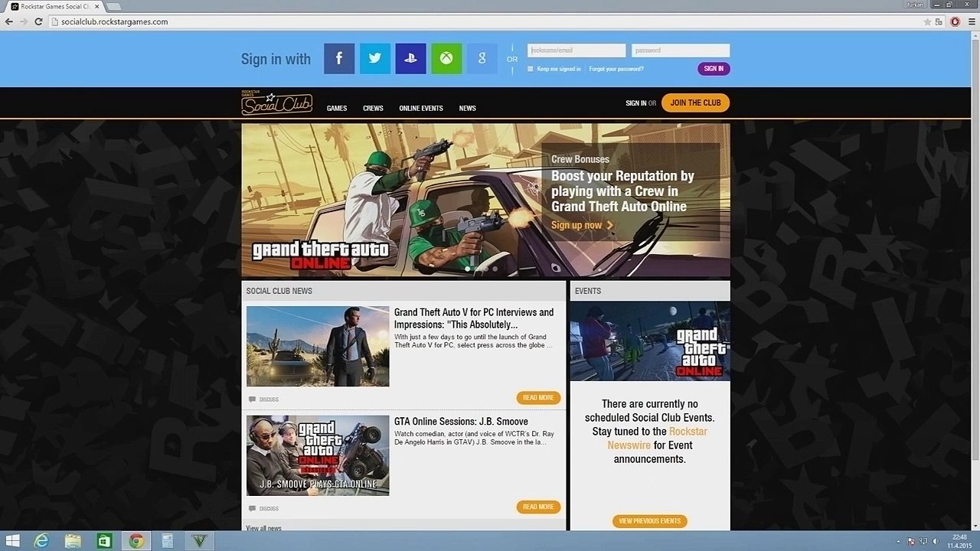The width and height of the screenshot is (980, 551).
Task: Click the purple Sign In button
Action: 714,69
